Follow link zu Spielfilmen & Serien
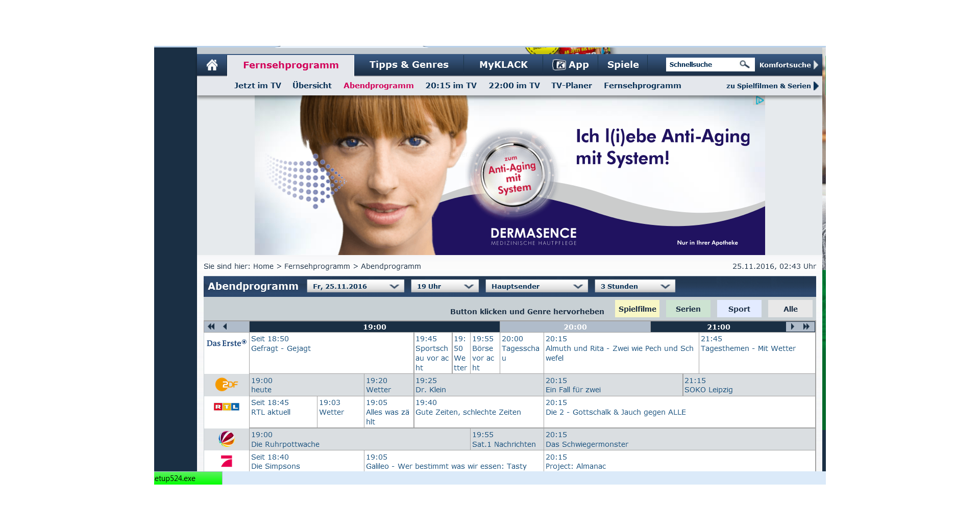The image size is (980, 531). pyautogui.click(x=769, y=86)
